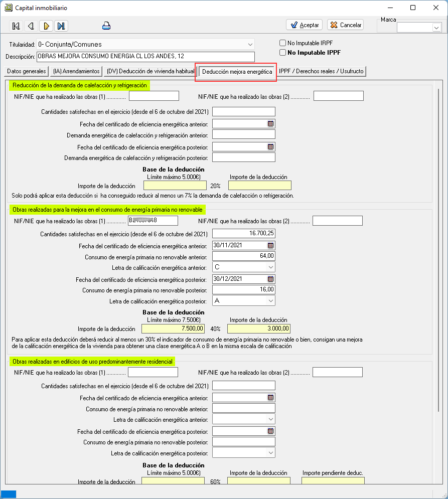The image size is (448, 499).
Task: Focus NIF/NIE (2) field in non-renewable energy section
Action: [338, 221]
